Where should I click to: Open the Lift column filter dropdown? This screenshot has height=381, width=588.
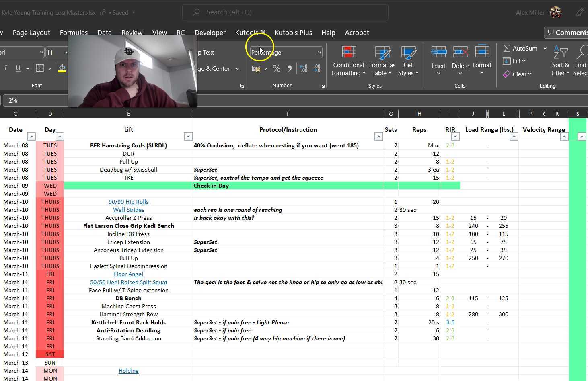(188, 137)
